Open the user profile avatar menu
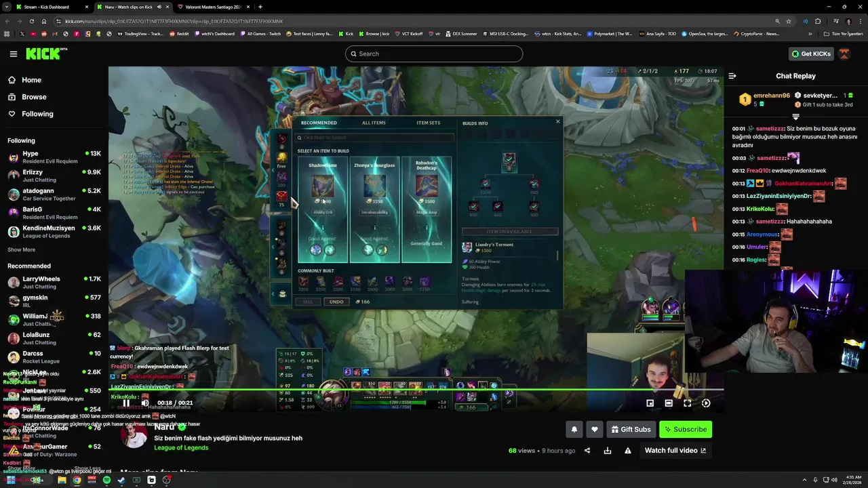 click(844, 54)
